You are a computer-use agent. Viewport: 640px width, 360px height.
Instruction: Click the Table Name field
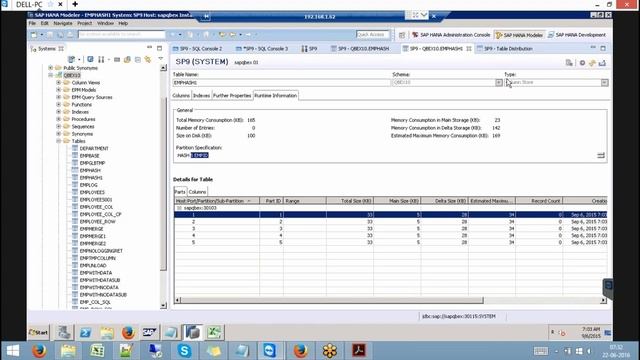(x=281, y=82)
